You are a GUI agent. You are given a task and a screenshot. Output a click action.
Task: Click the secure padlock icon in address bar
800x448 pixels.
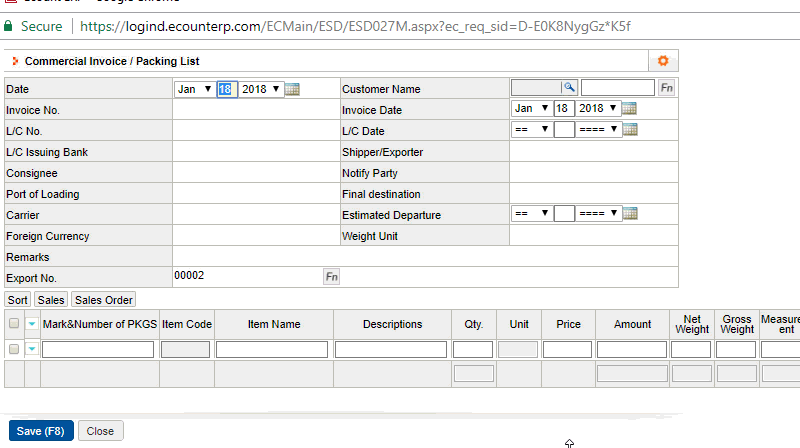tap(8, 26)
